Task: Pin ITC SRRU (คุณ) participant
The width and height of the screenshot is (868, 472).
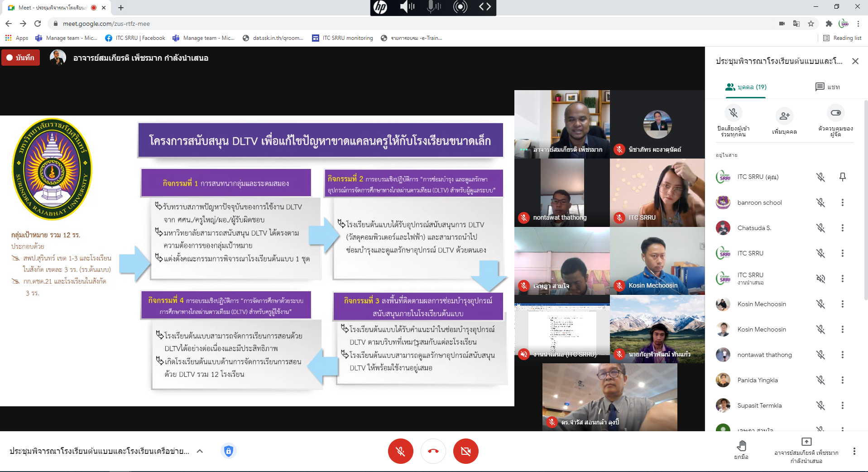Action: coord(842,177)
